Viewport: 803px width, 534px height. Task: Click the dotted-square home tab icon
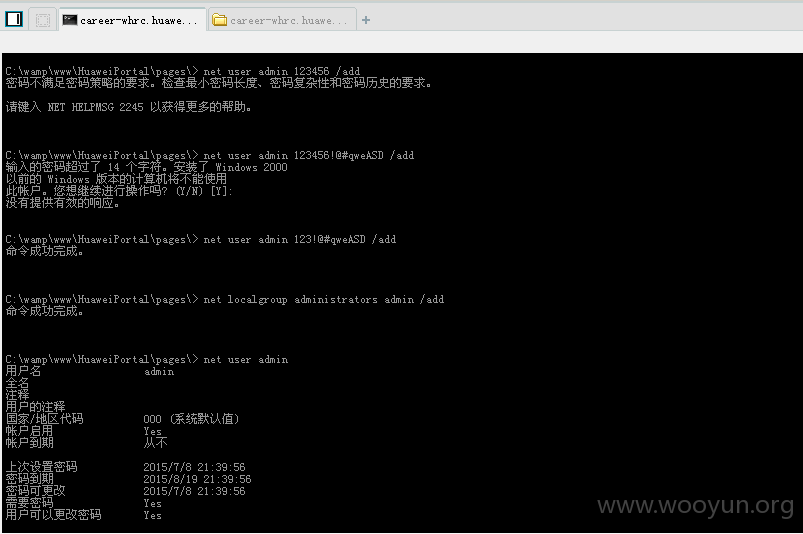coord(43,20)
